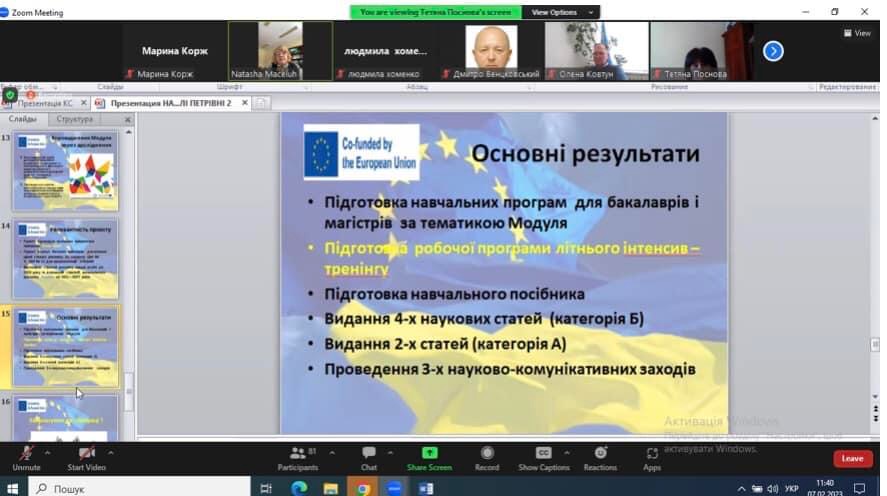887x496 pixels.
Task: Expand the Participants options arrow
Action: pos(332,452)
